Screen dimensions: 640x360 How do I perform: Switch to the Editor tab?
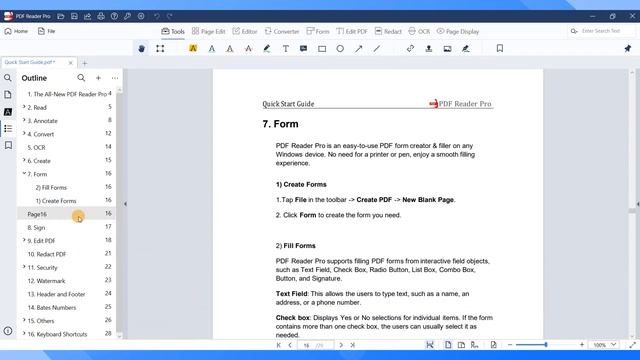pyautogui.click(x=245, y=31)
